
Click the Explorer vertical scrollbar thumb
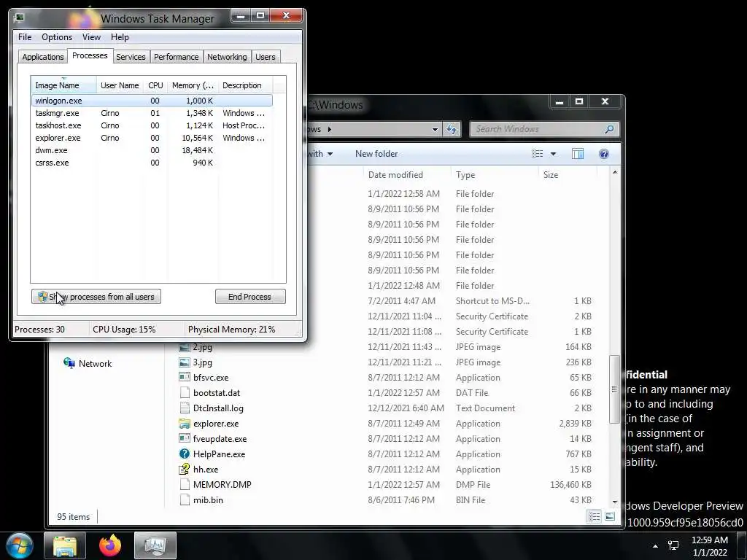614,389
